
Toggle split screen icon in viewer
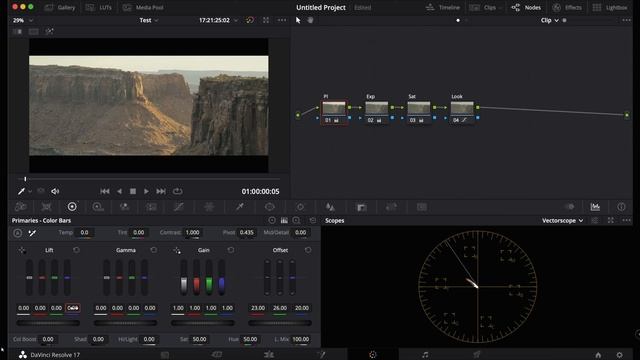(33, 31)
